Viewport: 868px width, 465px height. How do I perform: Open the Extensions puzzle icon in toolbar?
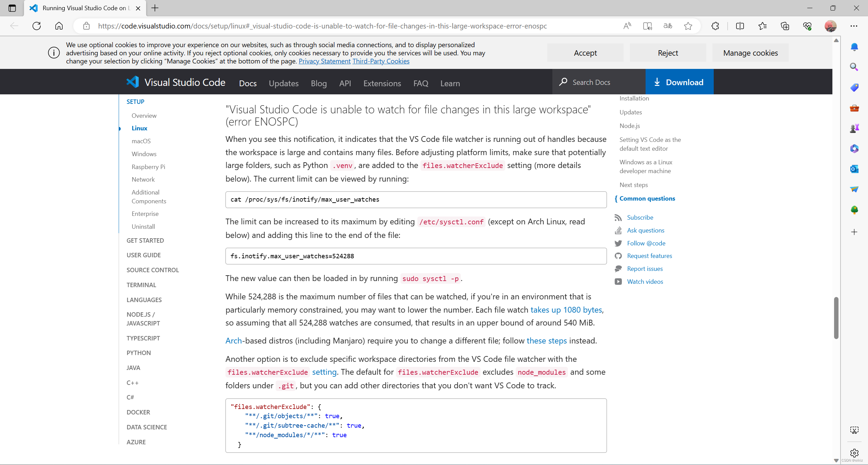pyautogui.click(x=715, y=26)
